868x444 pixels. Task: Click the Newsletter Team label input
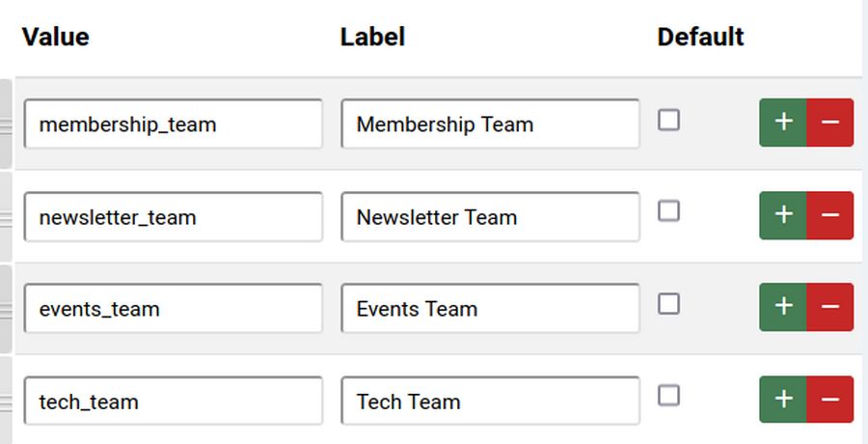[490, 217]
